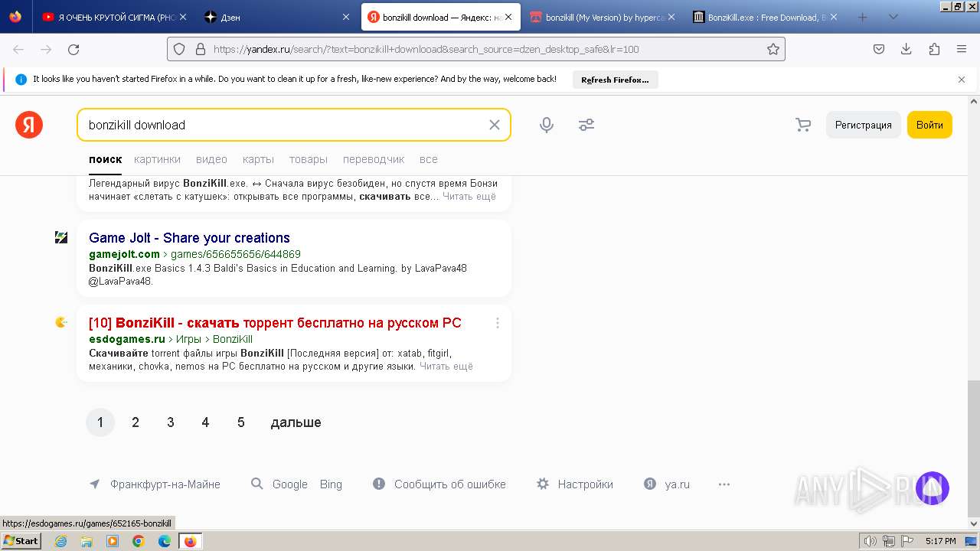Screen dimensions: 980x551
Task: Select the переводчик search category
Action: [374, 159]
